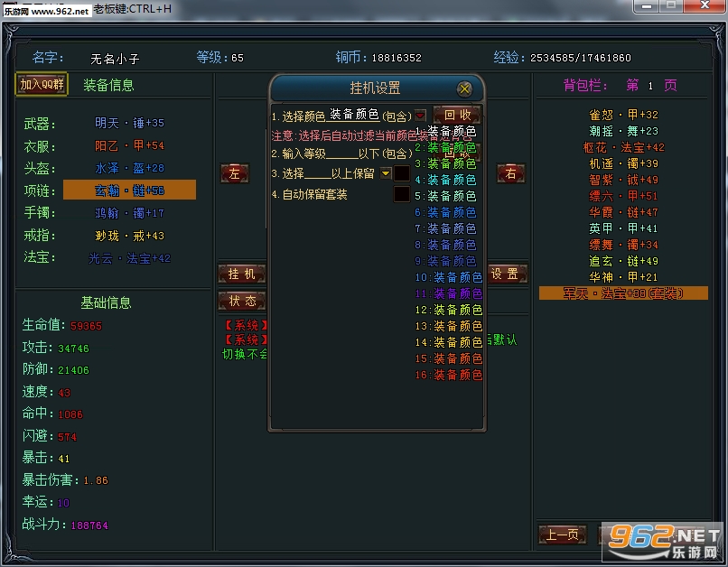Tick the checkbox beside 自动保留套装
The width and height of the screenshot is (728, 567).
click(x=401, y=194)
